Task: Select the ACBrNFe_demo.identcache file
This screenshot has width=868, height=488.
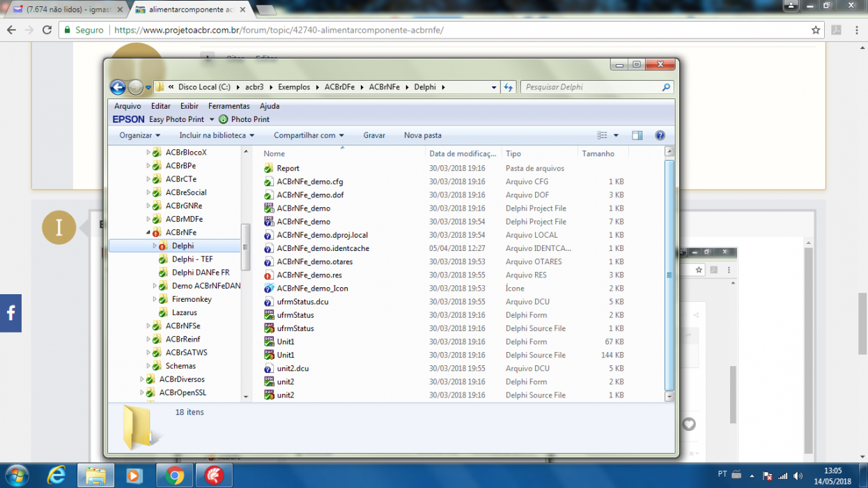Action: [323, 248]
